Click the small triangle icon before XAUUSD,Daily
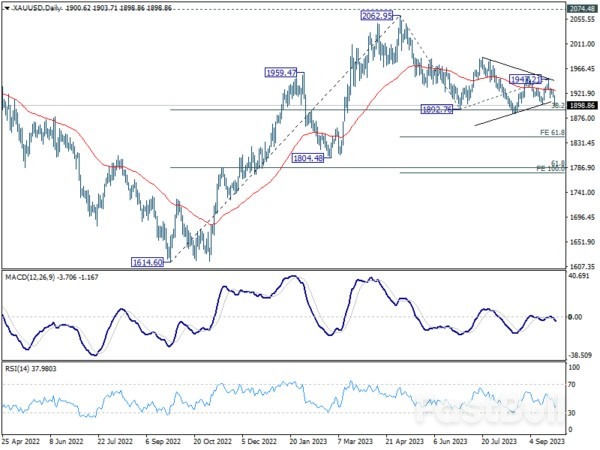600x450 pixels. pos(7,8)
